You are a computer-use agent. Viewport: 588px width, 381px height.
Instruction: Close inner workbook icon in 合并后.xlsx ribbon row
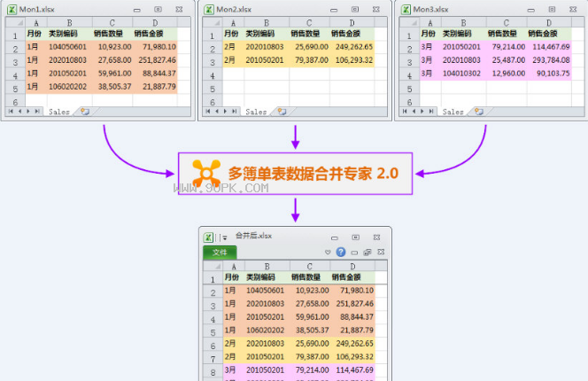(381, 253)
